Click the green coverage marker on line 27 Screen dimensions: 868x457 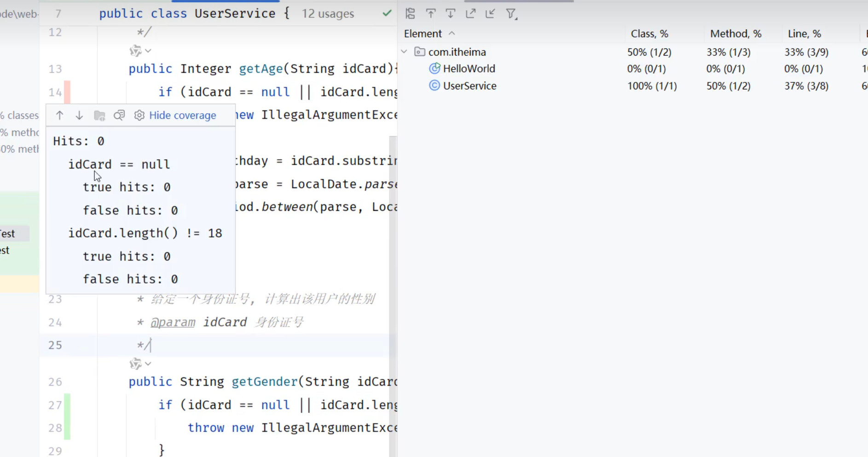[x=67, y=405]
